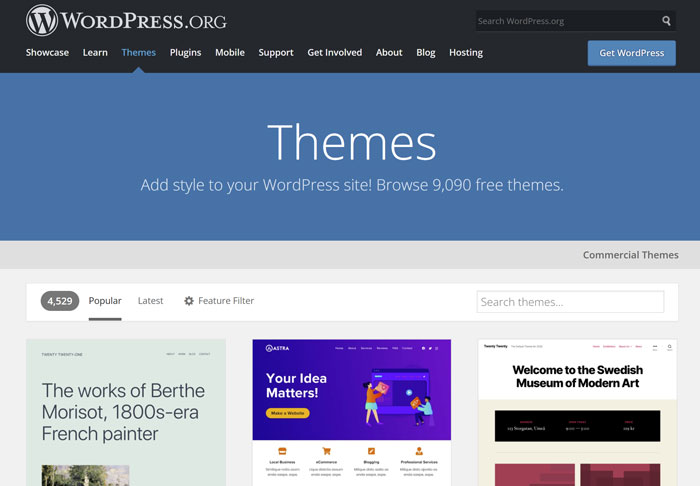This screenshot has height=486, width=700.
Task: Click the search magnifier icon in header
Action: pos(666,21)
